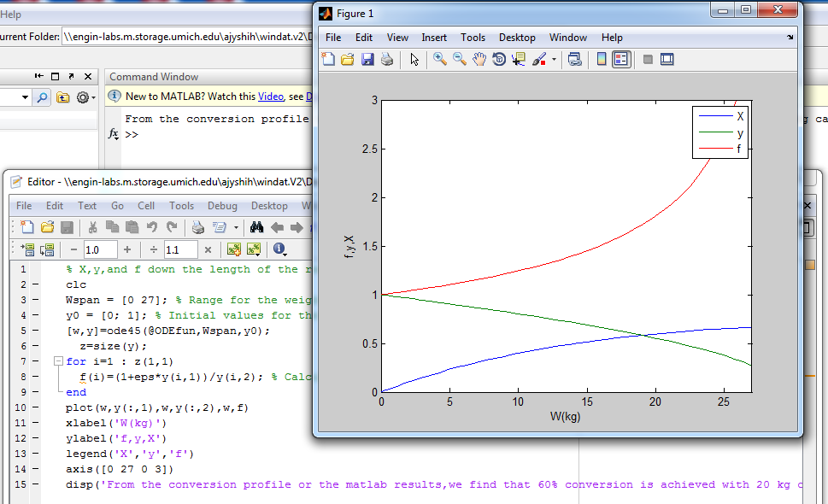The image size is (828, 504).
Task: Click the Editor publish/document icon
Action: [x=219, y=227]
